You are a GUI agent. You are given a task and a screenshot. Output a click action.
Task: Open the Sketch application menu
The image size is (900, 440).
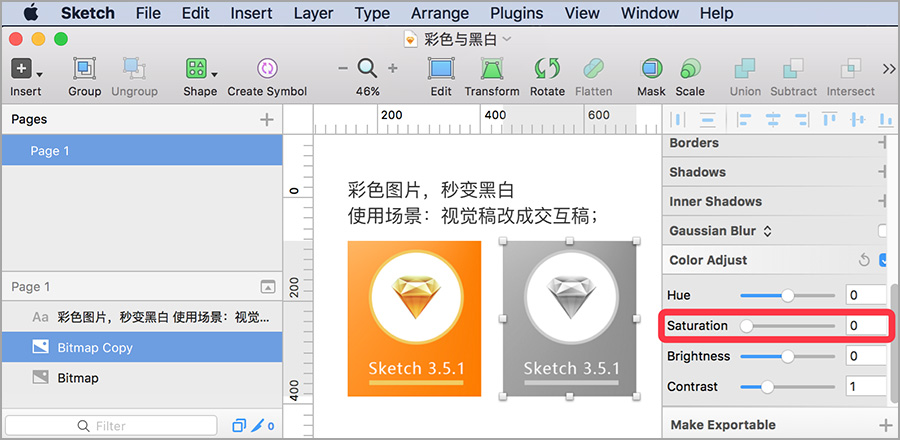tap(88, 13)
